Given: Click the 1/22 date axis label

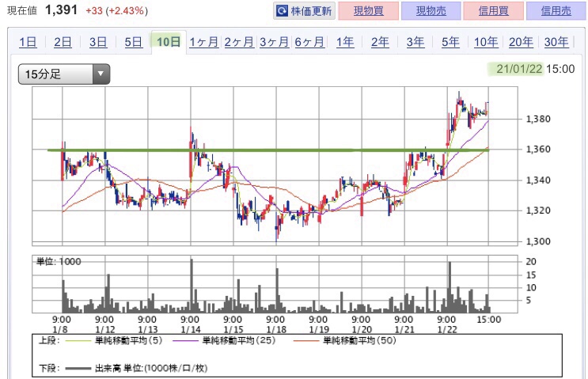Looking at the screenshot, I should click(447, 330).
